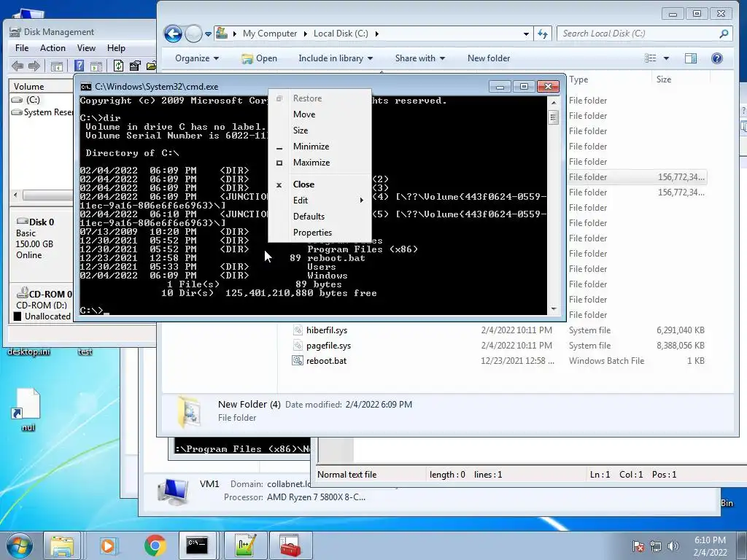Choose Move from cmd system menu
Viewport: 747px width, 560px height.
click(320, 114)
